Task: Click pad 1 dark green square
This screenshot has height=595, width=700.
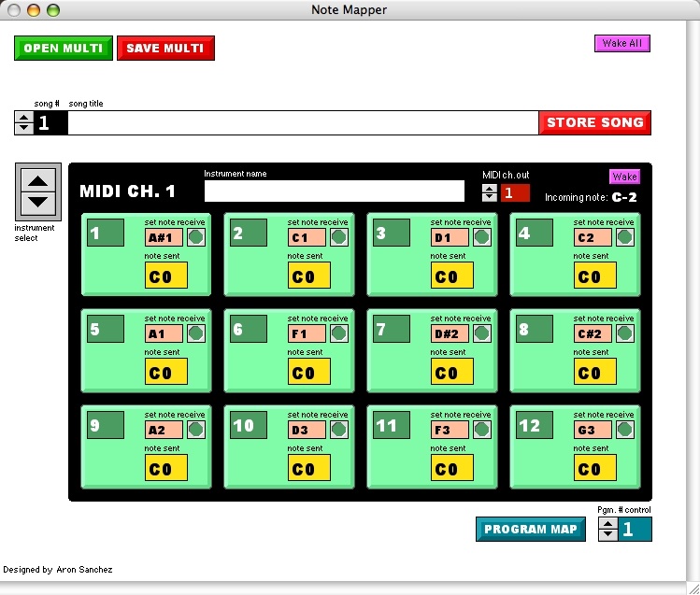Action: pos(106,232)
